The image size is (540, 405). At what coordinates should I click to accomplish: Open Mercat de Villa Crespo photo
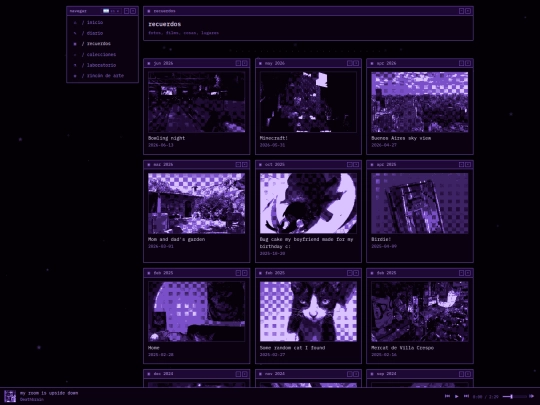click(x=419, y=311)
